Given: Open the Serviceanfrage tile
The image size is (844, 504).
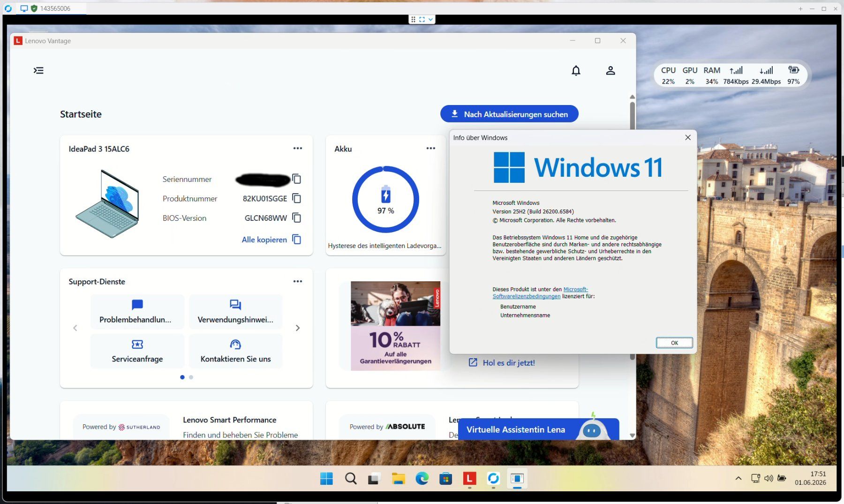Looking at the screenshot, I should (x=137, y=351).
